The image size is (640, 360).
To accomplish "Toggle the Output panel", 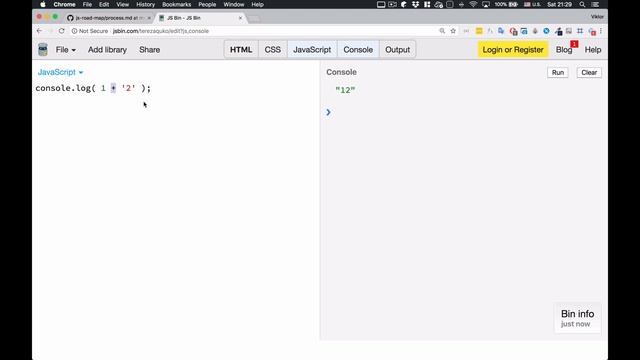I will point(398,49).
